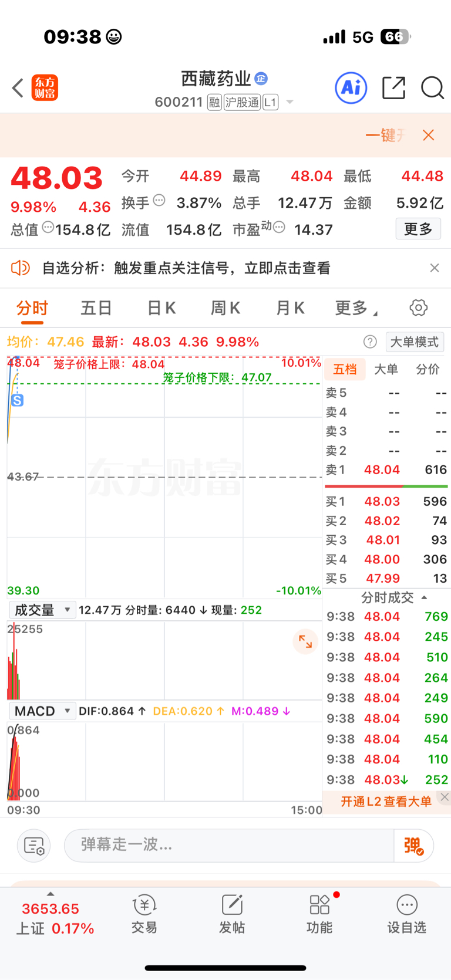The height and width of the screenshot is (980, 451).
Task: Tap the chart help question icon
Action: tap(370, 342)
